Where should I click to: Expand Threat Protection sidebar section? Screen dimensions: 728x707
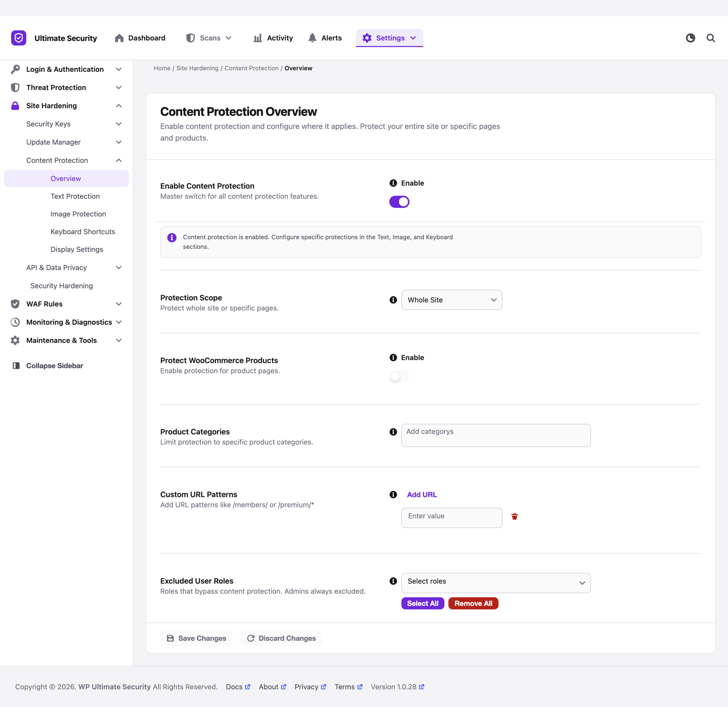point(67,87)
